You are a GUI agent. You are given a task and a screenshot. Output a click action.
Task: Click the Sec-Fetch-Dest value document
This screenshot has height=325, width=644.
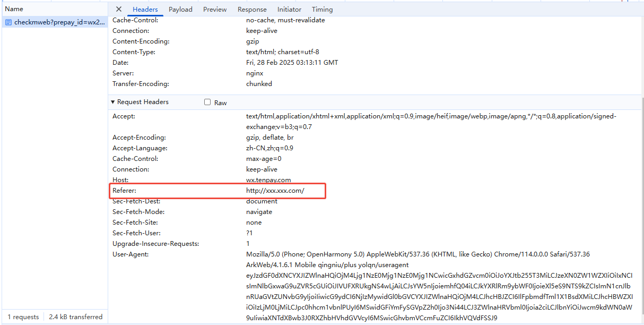(262, 201)
